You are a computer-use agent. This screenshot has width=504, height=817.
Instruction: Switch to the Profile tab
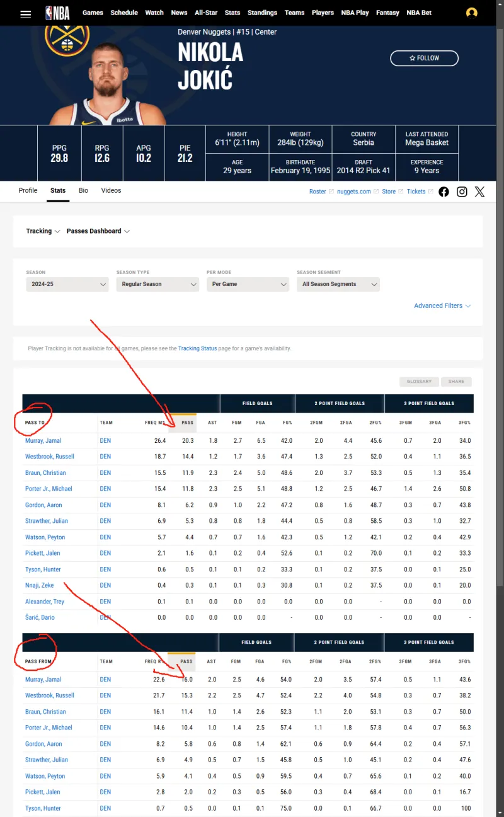point(28,190)
